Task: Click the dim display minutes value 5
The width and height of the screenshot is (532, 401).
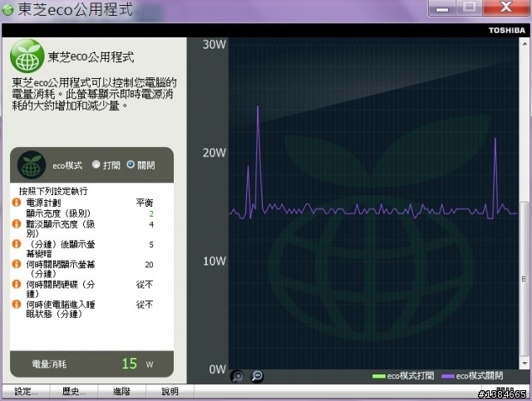Action: pos(151,244)
